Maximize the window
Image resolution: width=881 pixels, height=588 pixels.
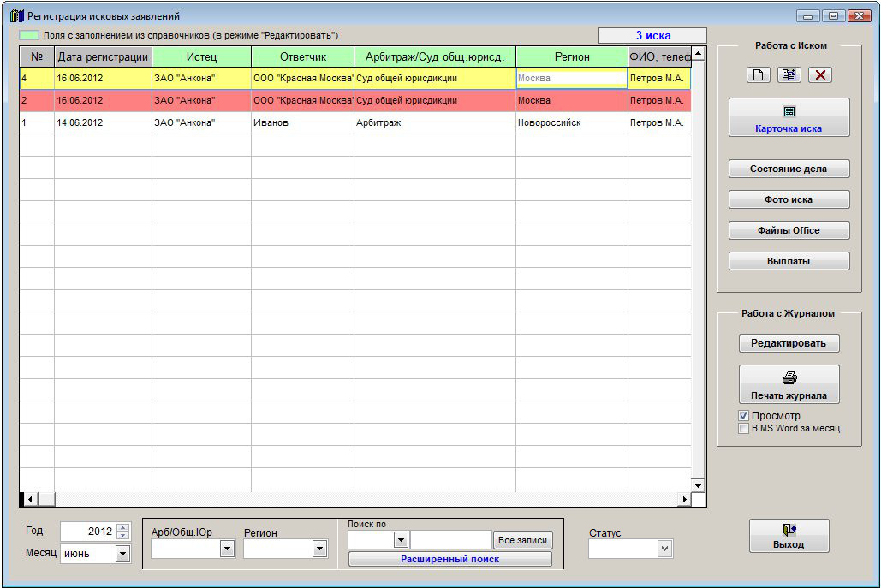click(x=834, y=15)
